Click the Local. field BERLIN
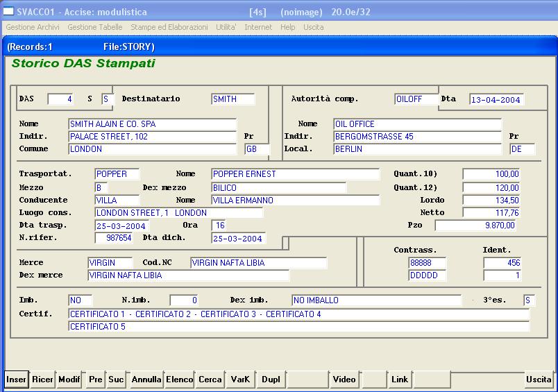The image size is (558, 392). click(417, 149)
